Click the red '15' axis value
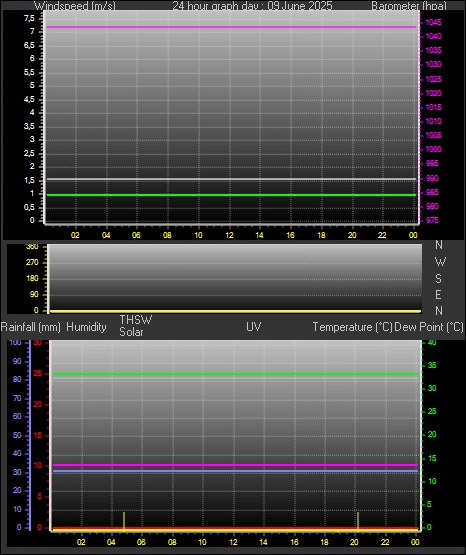Image resolution: width=466 pixels, height=555 pixels. pos(38,435)
